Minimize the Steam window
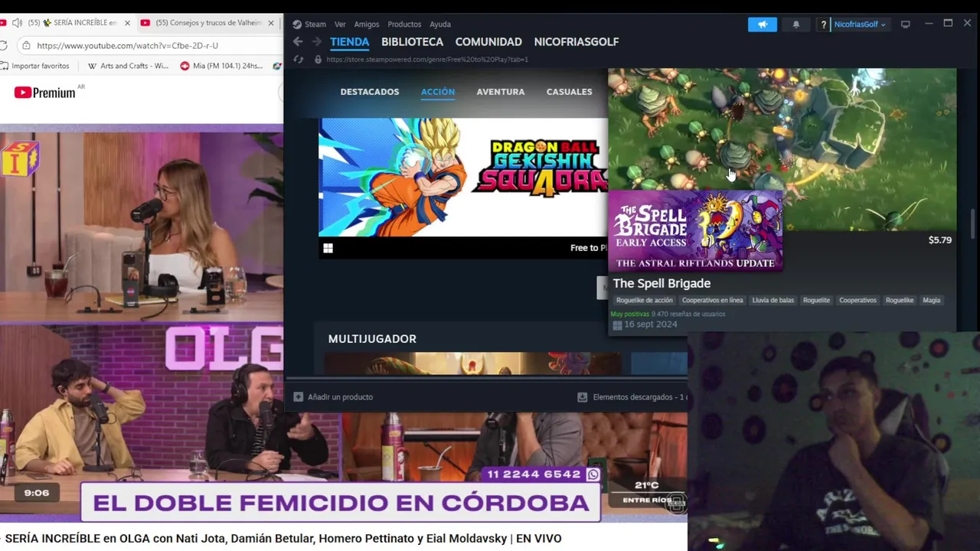980x551 pixels. click(x=929, y=24)
